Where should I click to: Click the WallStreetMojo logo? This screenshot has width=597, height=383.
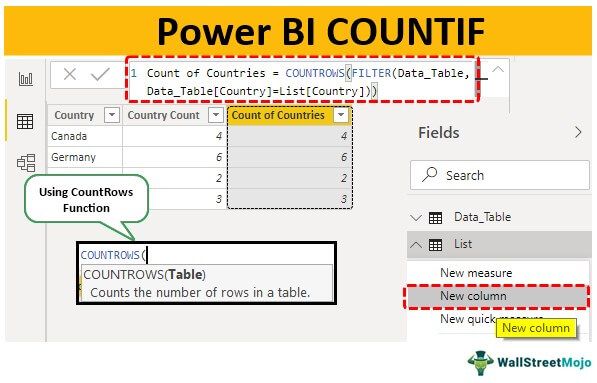coord(529,362)
